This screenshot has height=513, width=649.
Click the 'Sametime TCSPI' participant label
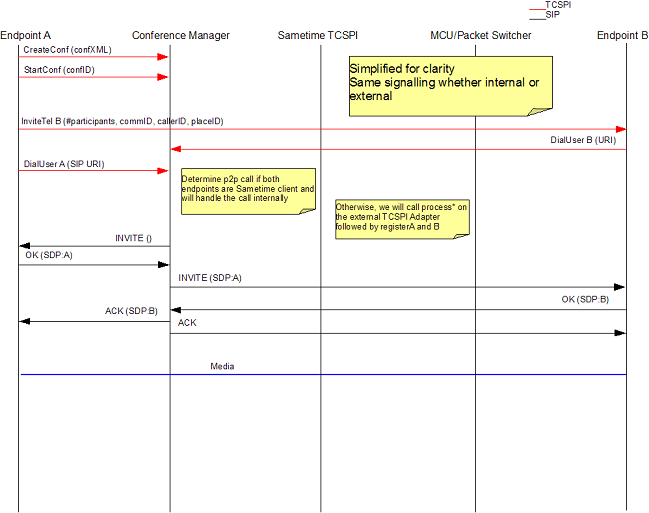click(x=317, y=36)
